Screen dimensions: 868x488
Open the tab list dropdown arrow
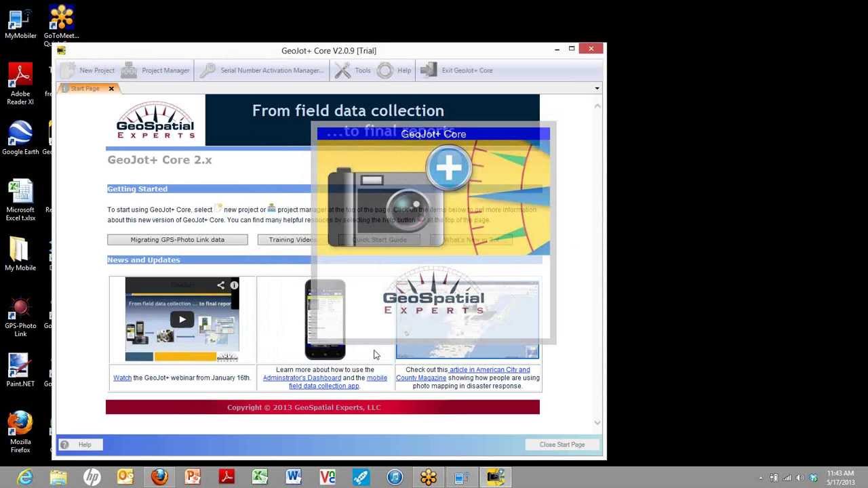[597, 88]
